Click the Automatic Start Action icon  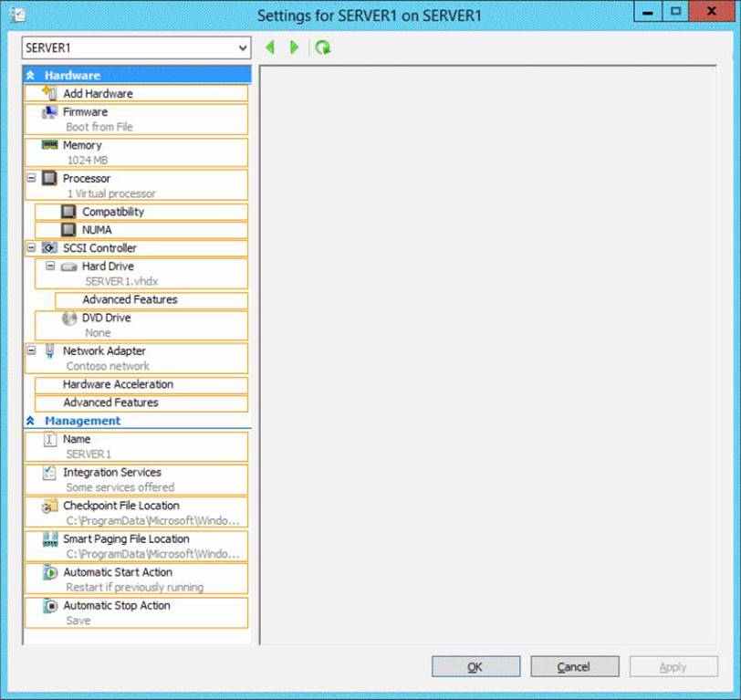point(50,572)
